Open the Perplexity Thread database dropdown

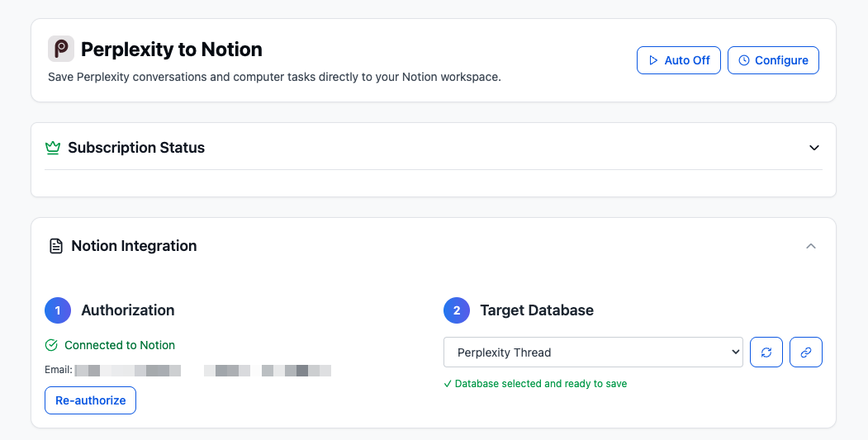[x=593, y=352]
